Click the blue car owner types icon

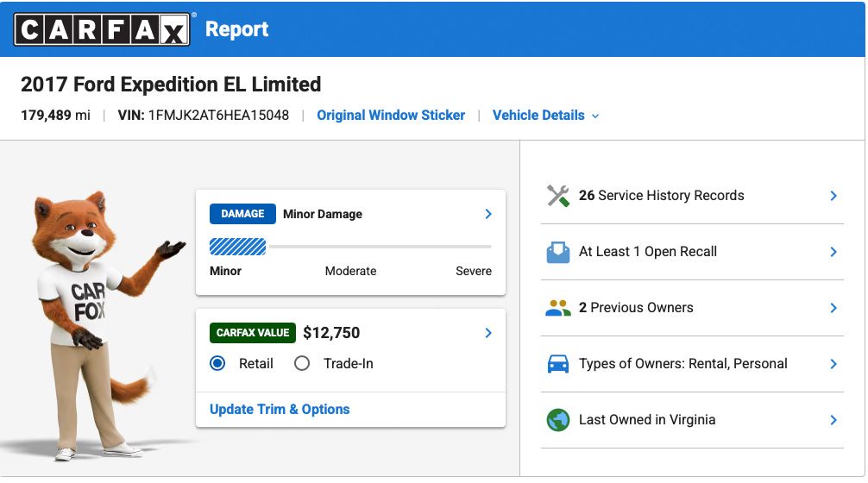pos(558,364)
